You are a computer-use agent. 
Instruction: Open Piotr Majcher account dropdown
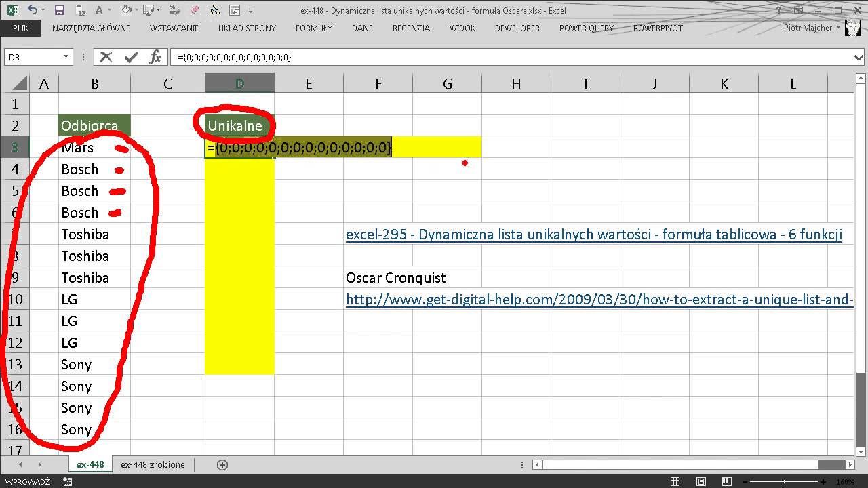838,28
